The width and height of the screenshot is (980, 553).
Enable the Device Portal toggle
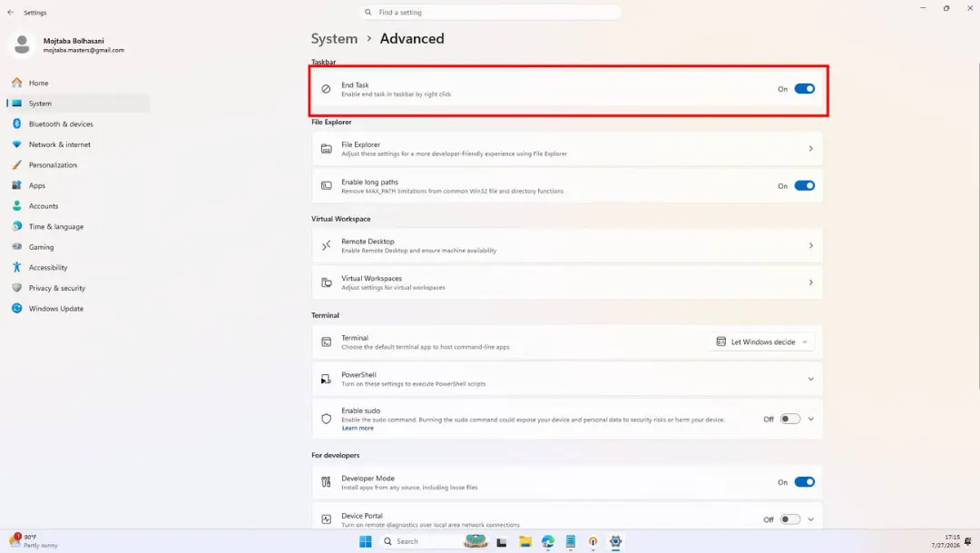[790, 519]
